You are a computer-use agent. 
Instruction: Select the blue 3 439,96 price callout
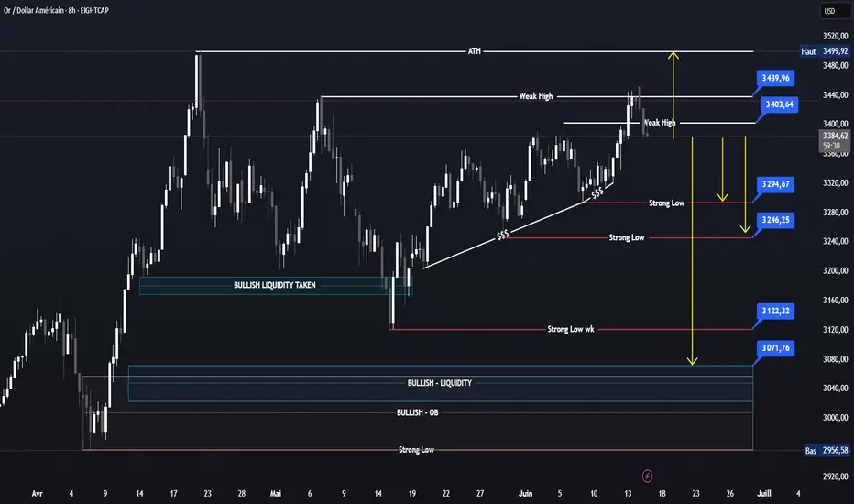click(775, 78)
